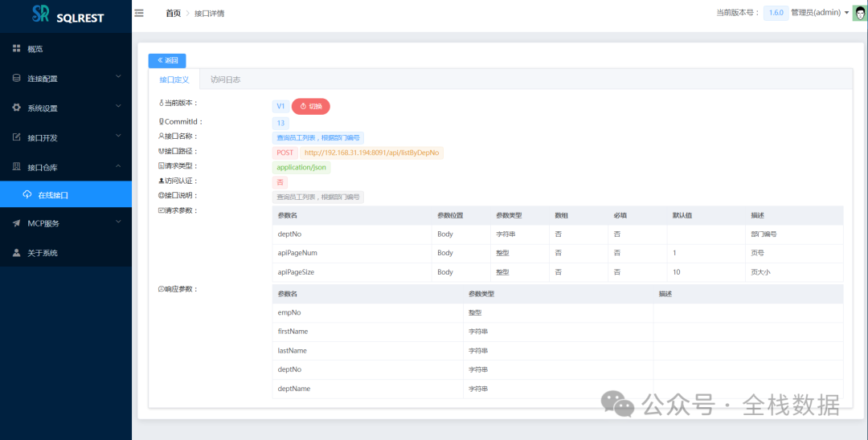The image size is (868, 440).
Task: Open 在线接口 in the sidebar
Action: click(x=54, y=195)
